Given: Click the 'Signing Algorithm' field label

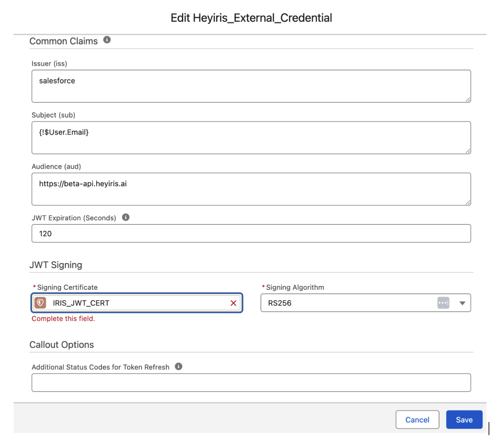Looking at the screenshot, I should pos(295,287).
